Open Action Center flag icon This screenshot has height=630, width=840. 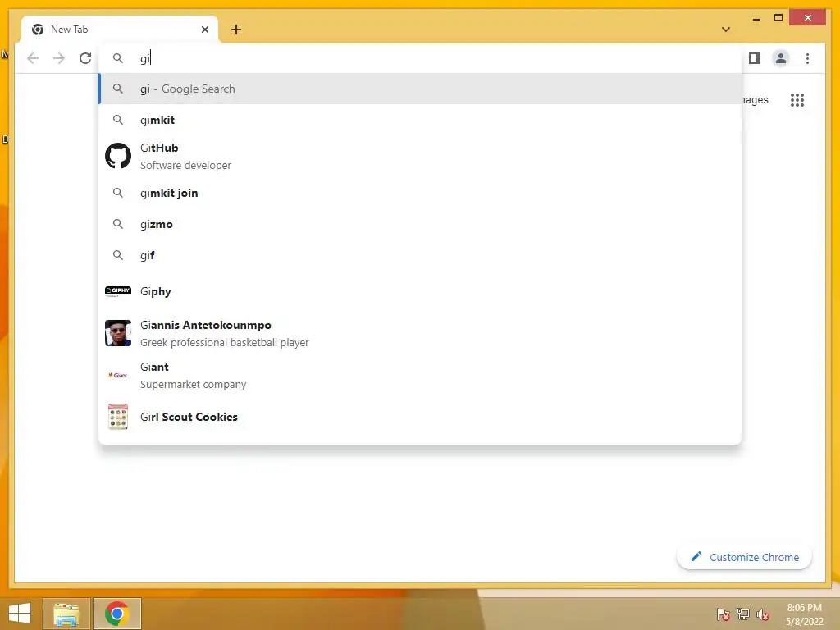tap(724, 614)
